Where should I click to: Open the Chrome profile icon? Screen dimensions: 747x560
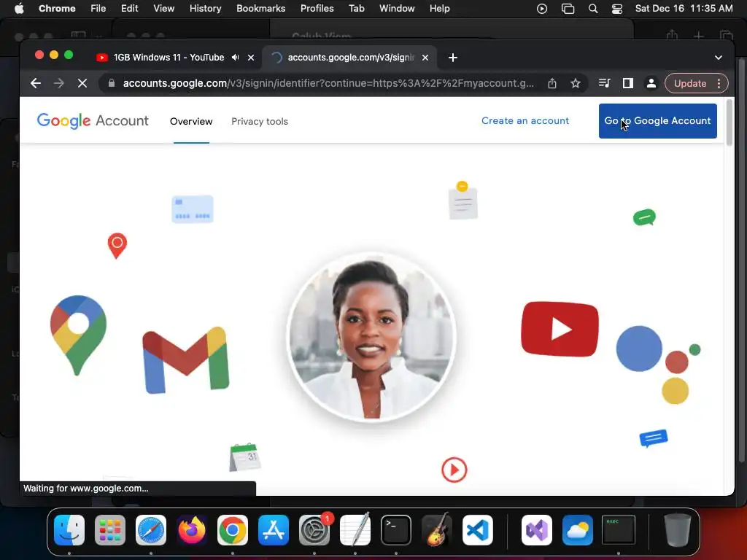651,83
